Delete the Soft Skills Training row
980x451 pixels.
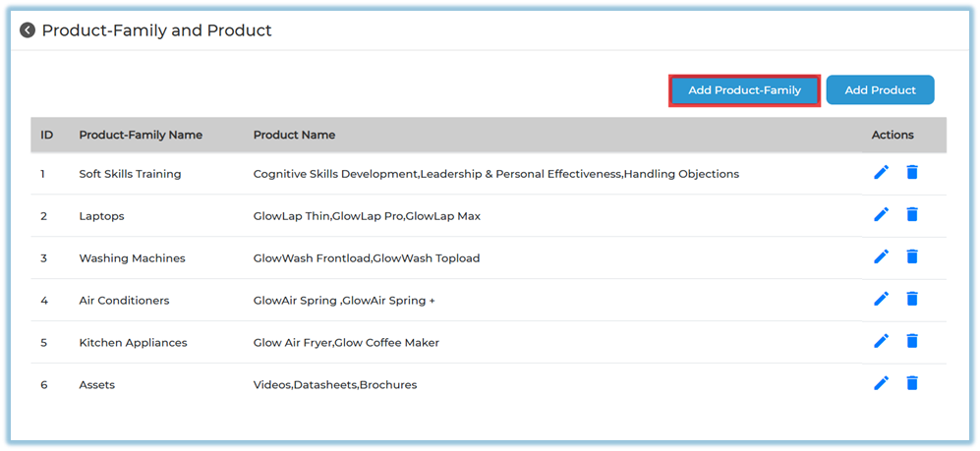[911, 173]
